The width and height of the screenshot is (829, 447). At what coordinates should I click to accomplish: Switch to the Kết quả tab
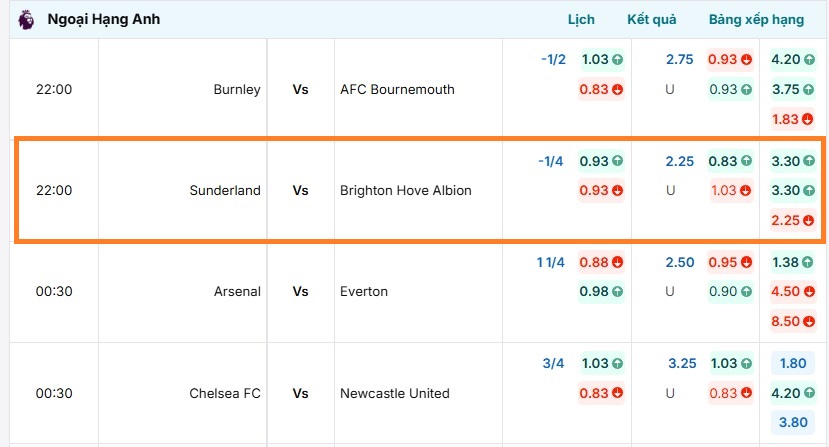652,19
